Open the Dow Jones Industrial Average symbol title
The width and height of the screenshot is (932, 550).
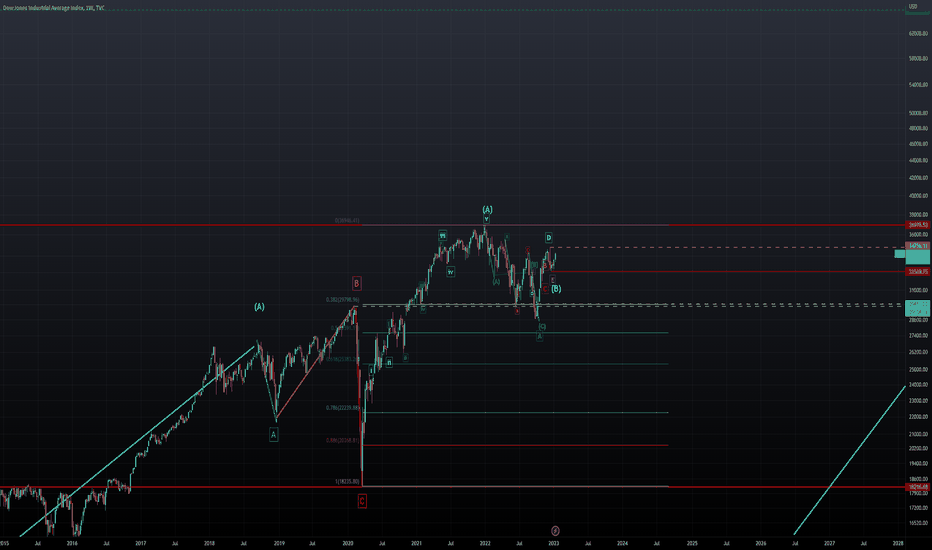pos(53,8)
